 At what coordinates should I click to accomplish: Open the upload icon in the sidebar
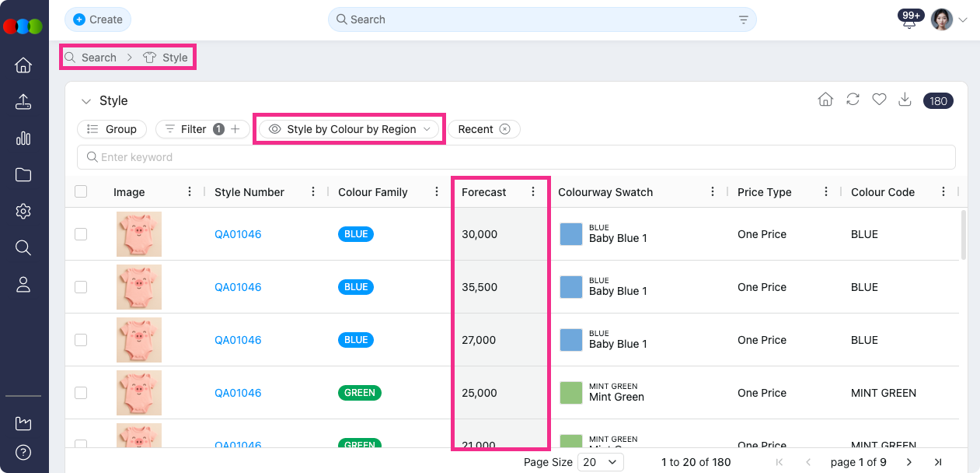click(23, 102)
